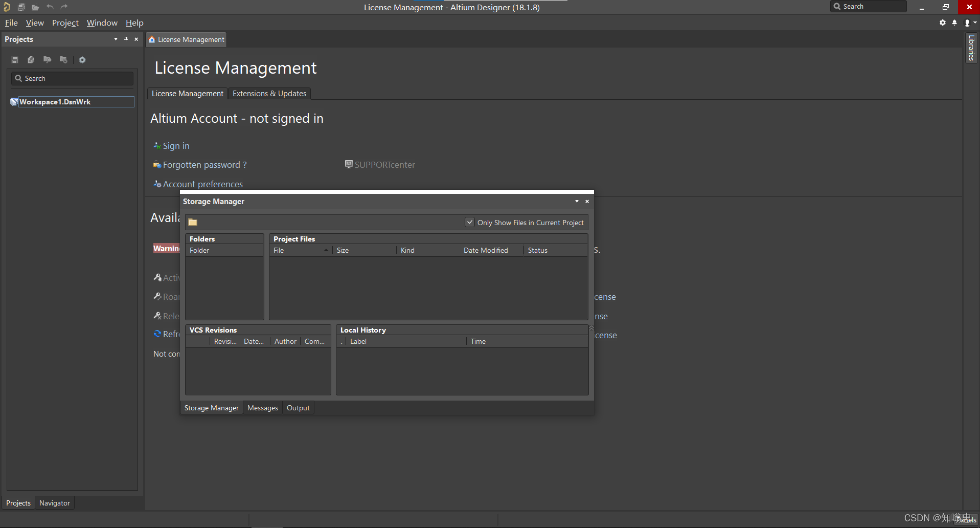This screenshot has height=528, width=980.
Task: Switch to Output tab
Action: pyautogui.click(x=298, y=408)
